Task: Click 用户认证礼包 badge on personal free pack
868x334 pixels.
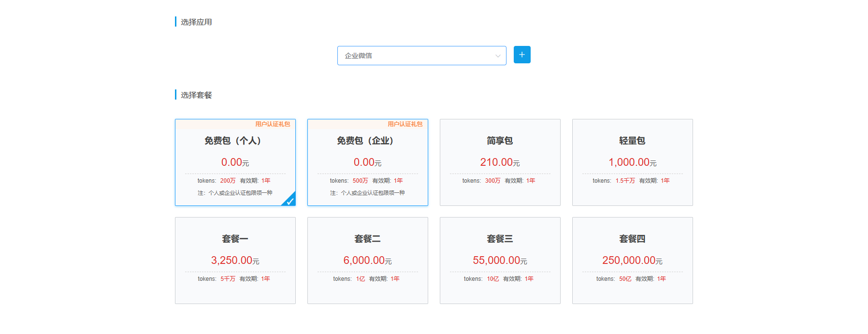Action: point(273,124)
